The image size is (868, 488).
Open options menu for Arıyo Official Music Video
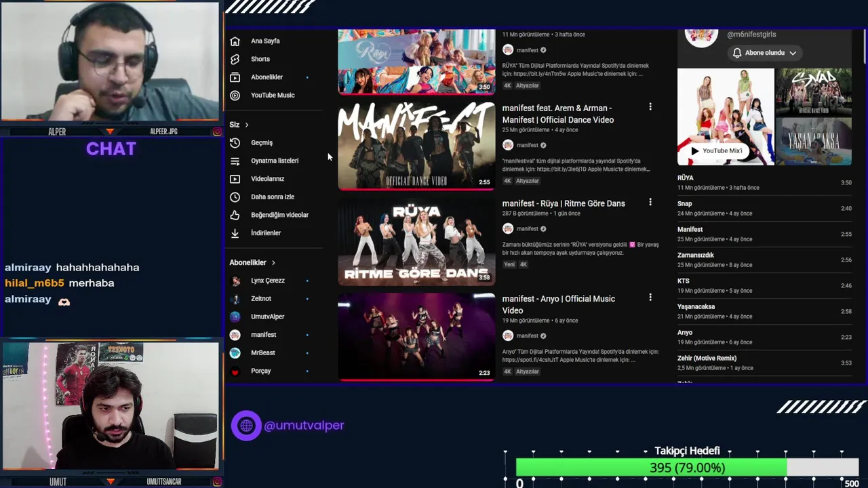click(x=650, y=298)
